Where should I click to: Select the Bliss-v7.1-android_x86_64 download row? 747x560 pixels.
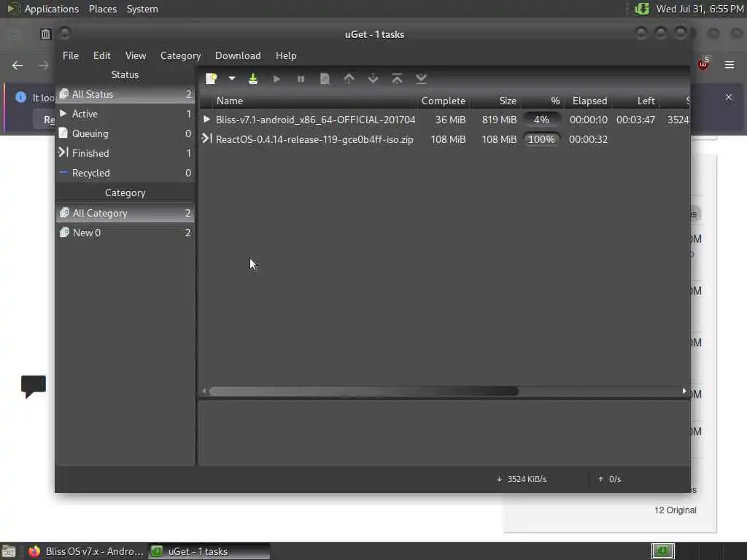444,120
